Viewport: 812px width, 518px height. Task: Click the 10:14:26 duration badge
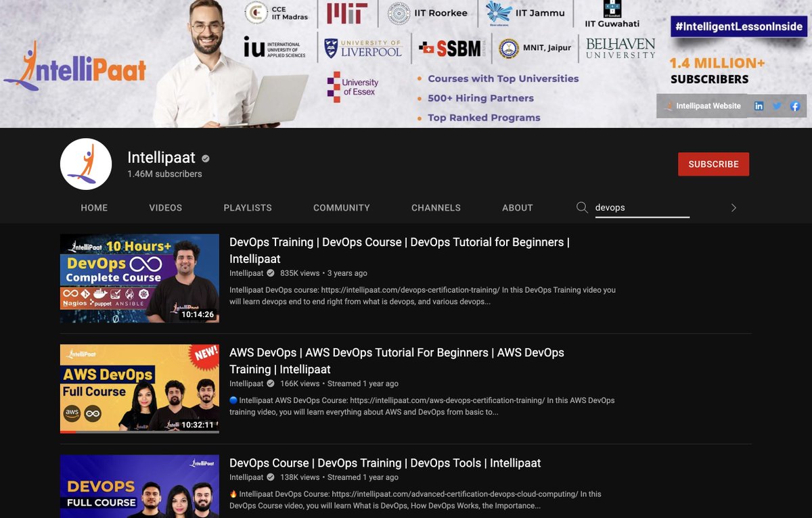click(198, 314)
